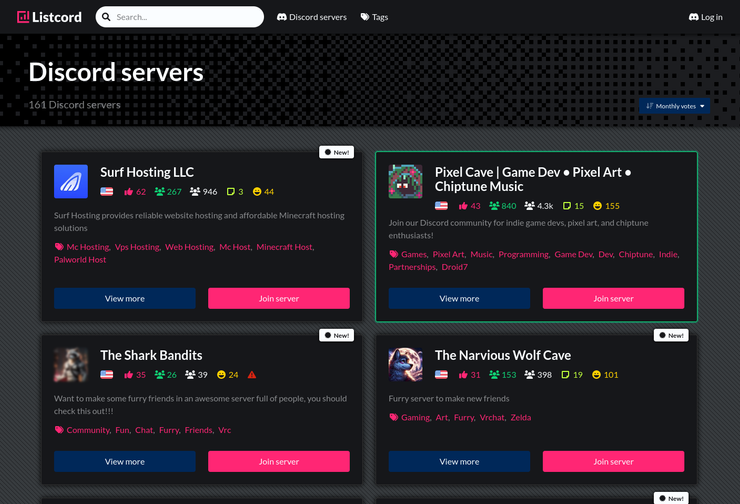Viewport: 740px width, 504px height.
Task: Click emoji icon showing 101
Action: point(597,375)
